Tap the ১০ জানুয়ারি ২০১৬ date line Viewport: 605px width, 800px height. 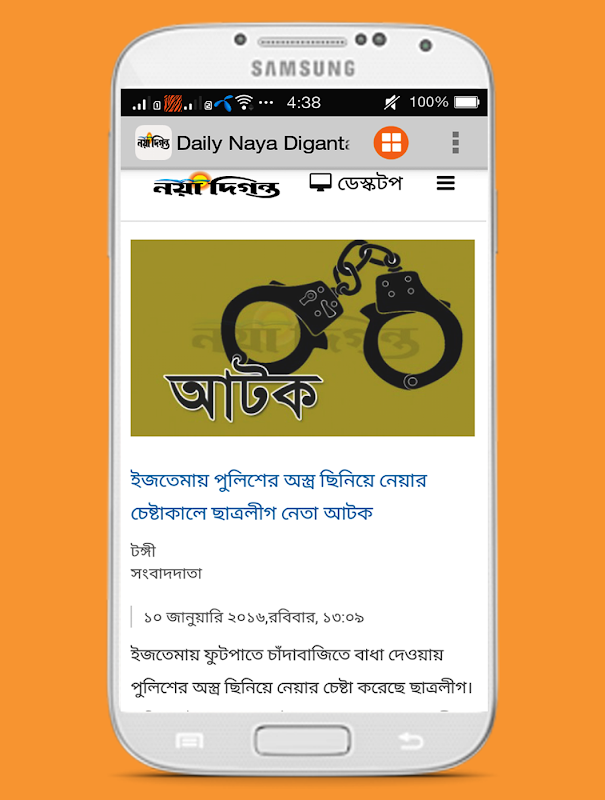pos(254,617)
